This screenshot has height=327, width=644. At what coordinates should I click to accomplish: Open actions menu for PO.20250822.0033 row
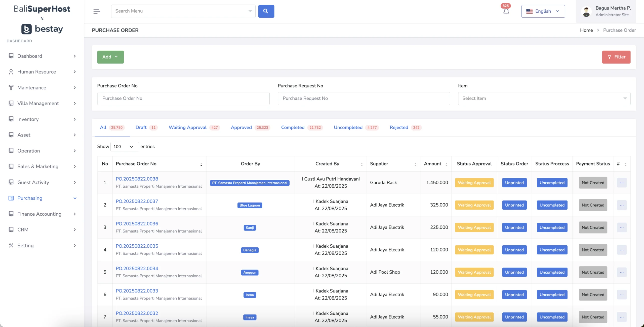tap(622, 295)
